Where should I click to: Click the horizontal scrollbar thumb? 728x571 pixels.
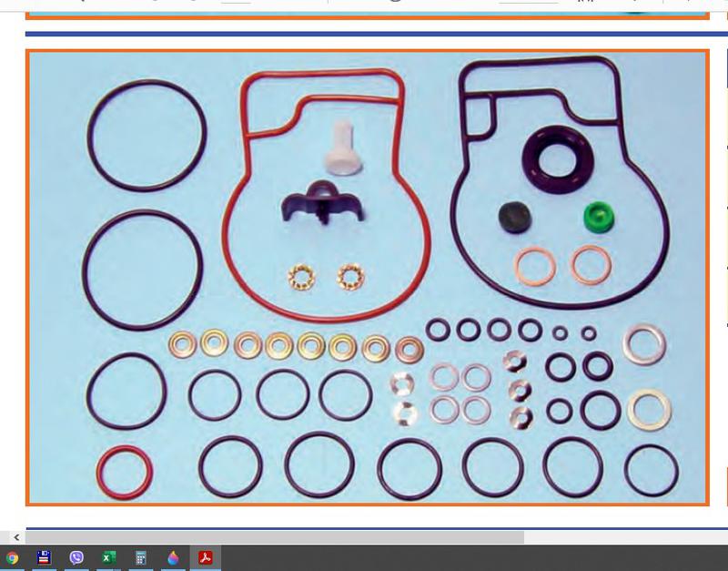click(x=275, y=537)
